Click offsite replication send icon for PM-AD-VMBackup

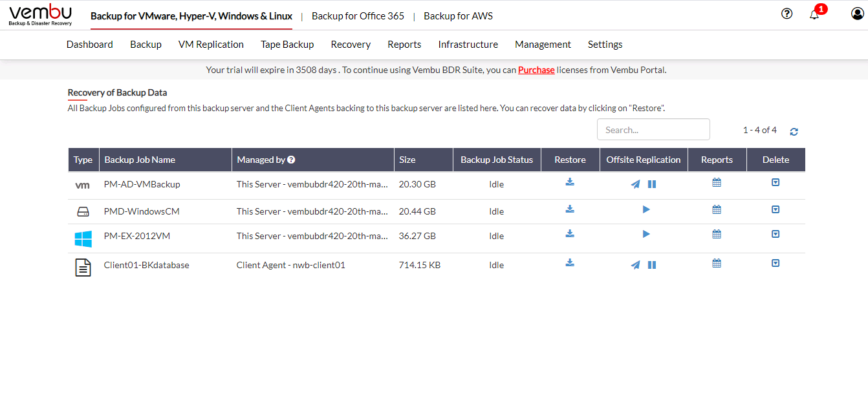pyautogui.click(x=635, y=184)
